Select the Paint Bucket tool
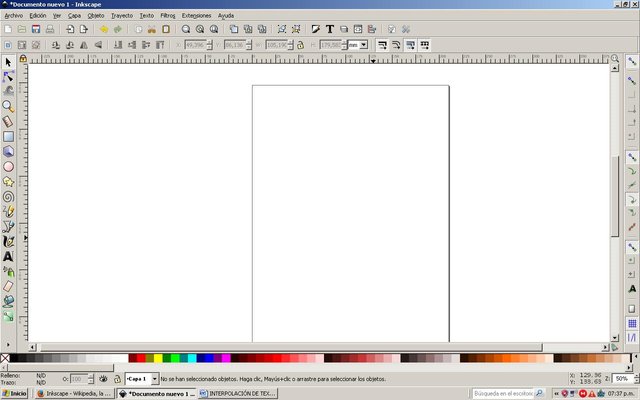Screen dimensions: 640x400 tap(8, 302)
